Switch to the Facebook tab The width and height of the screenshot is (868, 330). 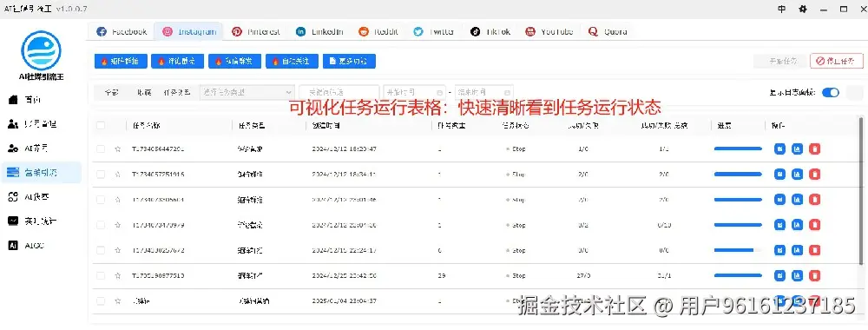tap(122, 31)
